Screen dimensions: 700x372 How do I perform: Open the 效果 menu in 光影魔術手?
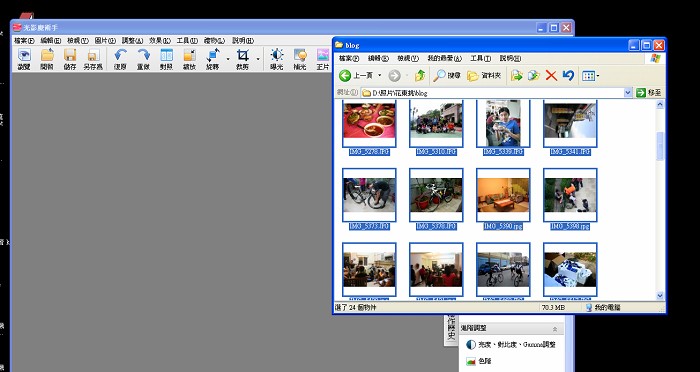click(160, 41)
